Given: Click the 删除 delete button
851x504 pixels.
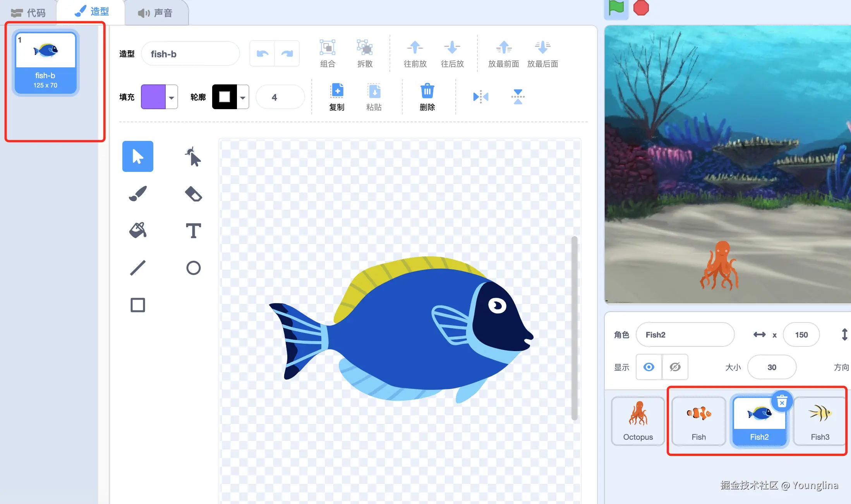Looking at the screenshot, I should 427,97.
